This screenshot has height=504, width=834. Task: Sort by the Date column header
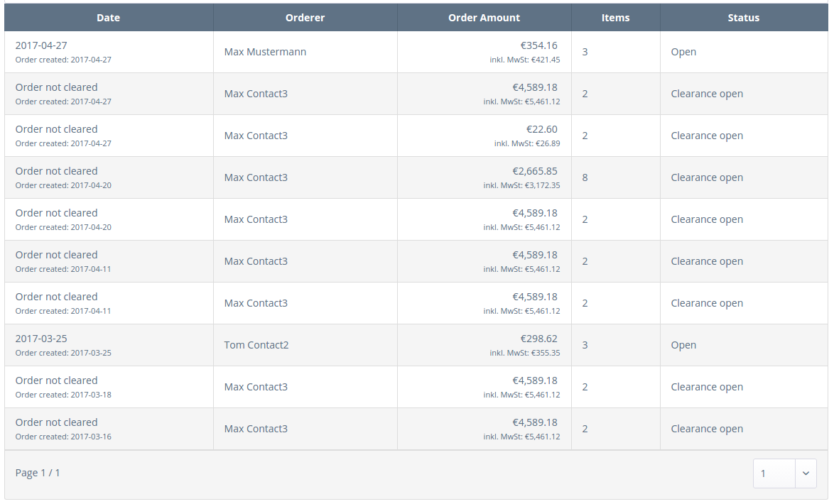(109, 18)
